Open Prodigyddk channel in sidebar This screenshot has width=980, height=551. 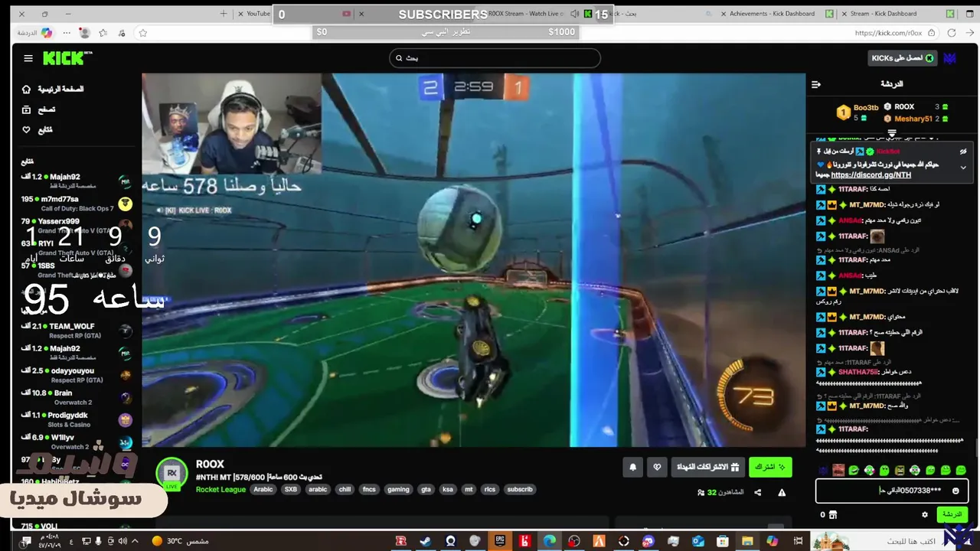pyautogui.click(x=77, y=419)
